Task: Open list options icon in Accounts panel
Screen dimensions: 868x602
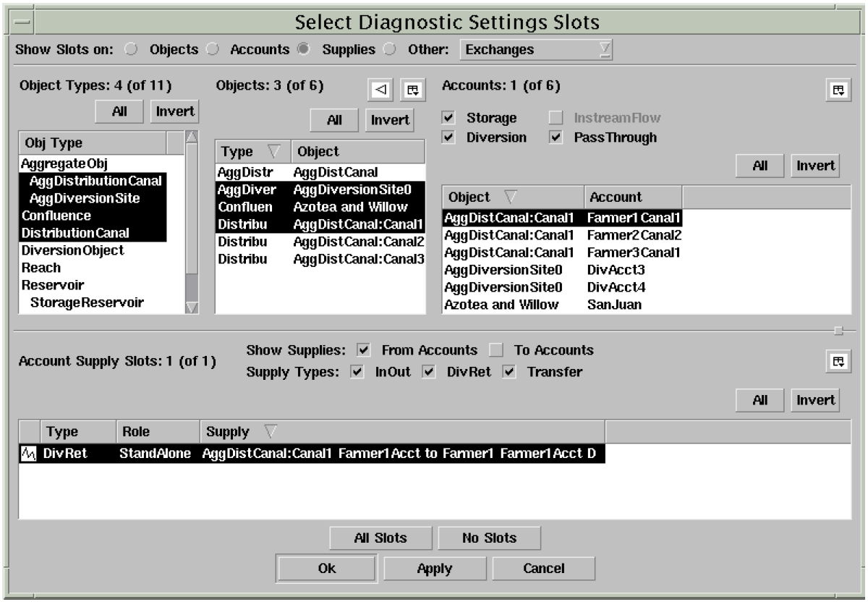Action: click(837, 90)
